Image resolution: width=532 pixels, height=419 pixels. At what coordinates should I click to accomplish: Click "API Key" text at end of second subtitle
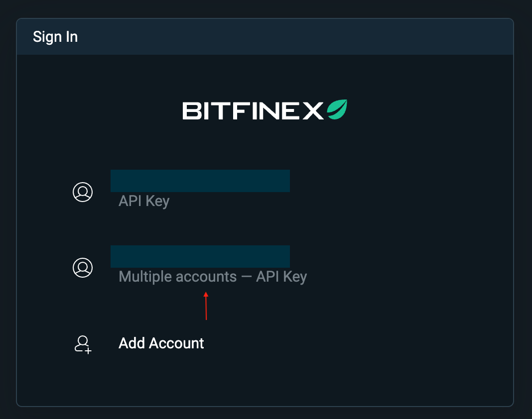point(281,277)
